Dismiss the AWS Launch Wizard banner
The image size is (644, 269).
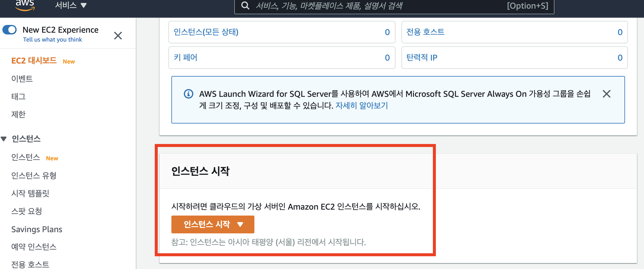(607, 94)
